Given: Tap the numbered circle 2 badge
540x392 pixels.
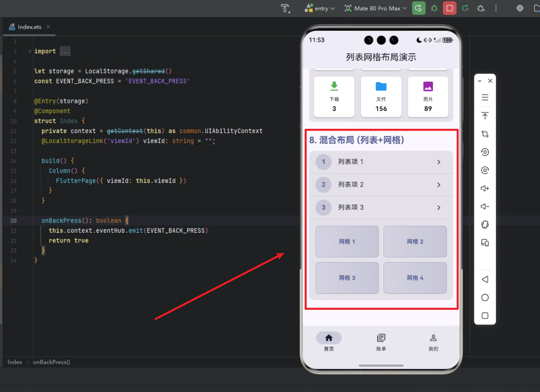Looking at the screenshot, I should tap(323, 184).
